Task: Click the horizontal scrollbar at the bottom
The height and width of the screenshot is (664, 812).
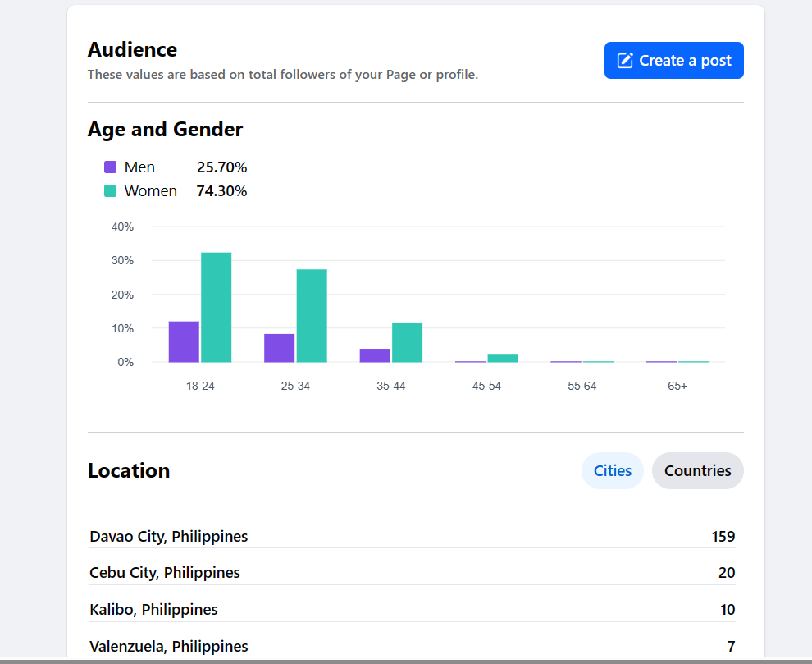Action: pyautogui.click(x=406, y=661)
